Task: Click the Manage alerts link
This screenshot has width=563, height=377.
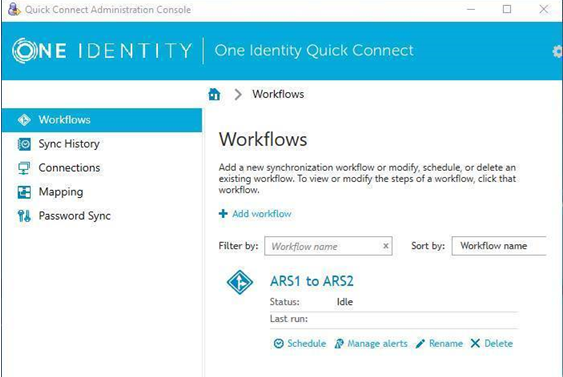Action: click(377, 344)
